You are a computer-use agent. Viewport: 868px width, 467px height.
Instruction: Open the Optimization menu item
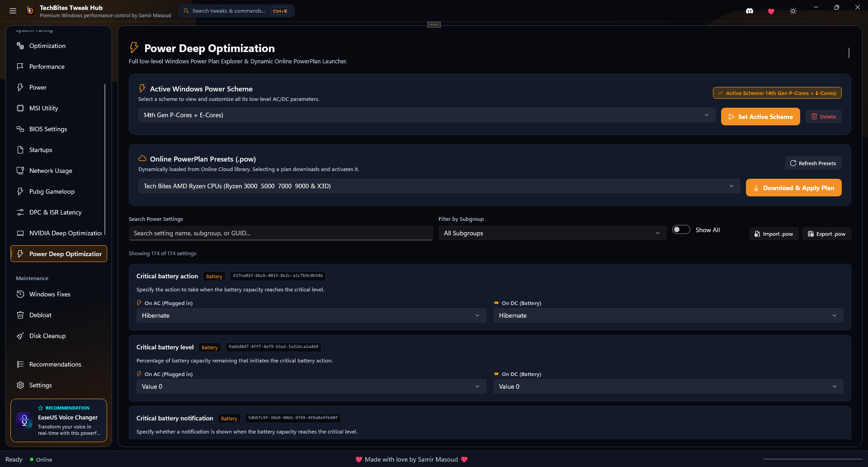pos(59,46)
